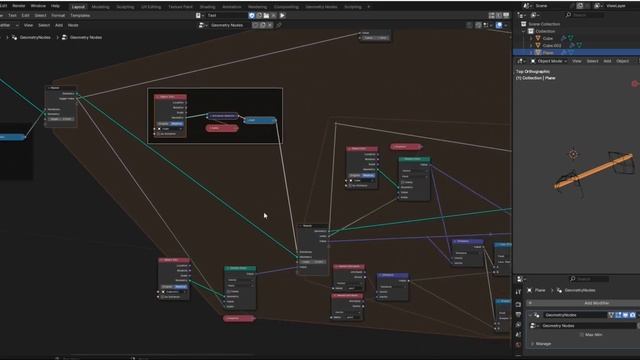Open the Add menu in node editor
This screenshot has width=640, height=360.
pyautogui.click(x=59, y=25)
